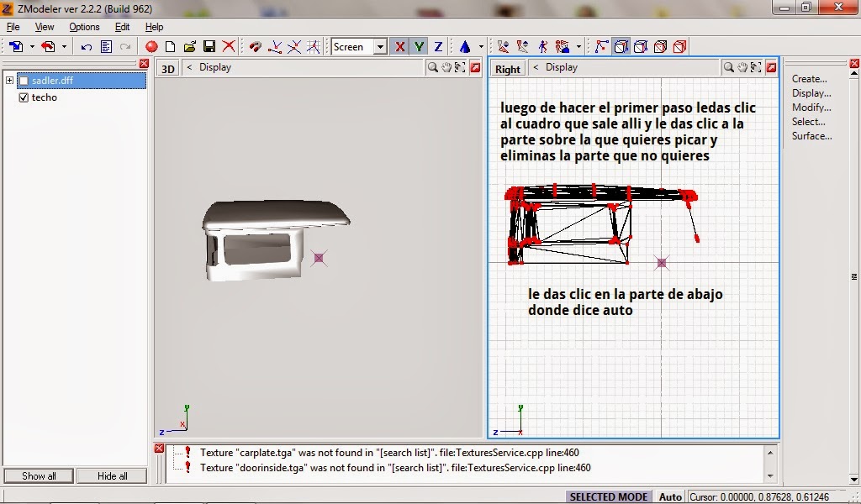The width and height of the screenshot is (861, 504).
Task: Uncheck the techo object checkbox
Action: (24, 97)
